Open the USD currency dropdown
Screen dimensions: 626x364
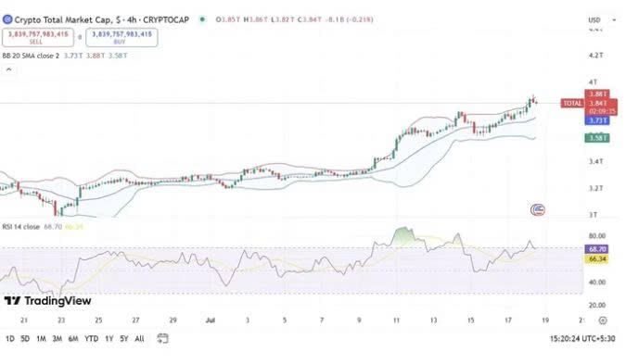tap(602, 20)
